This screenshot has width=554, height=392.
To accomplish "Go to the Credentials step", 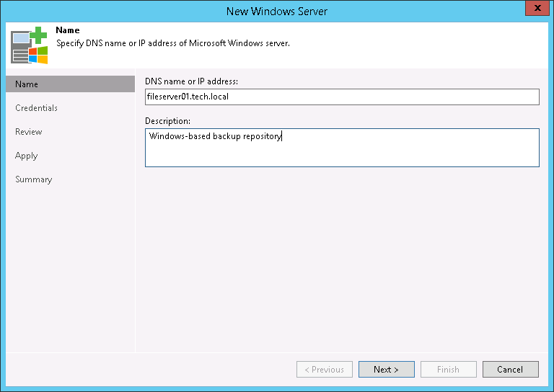I will pos(36,108).
